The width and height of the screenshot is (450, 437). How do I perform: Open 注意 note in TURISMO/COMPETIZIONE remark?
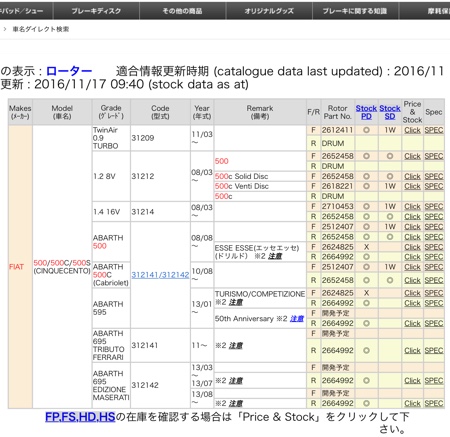(x=236, y=302)
